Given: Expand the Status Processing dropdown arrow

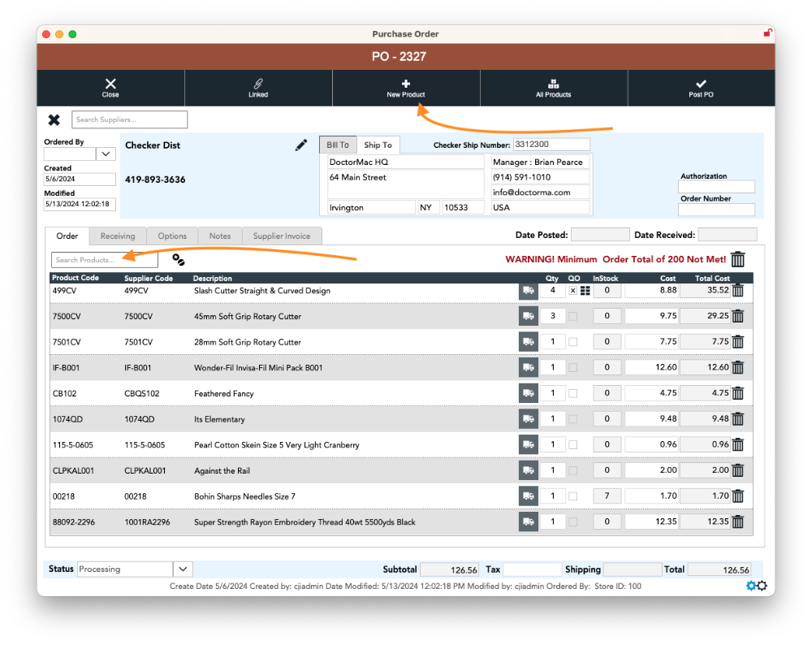Looking at the screenshot, I should [x=183, y=569].
